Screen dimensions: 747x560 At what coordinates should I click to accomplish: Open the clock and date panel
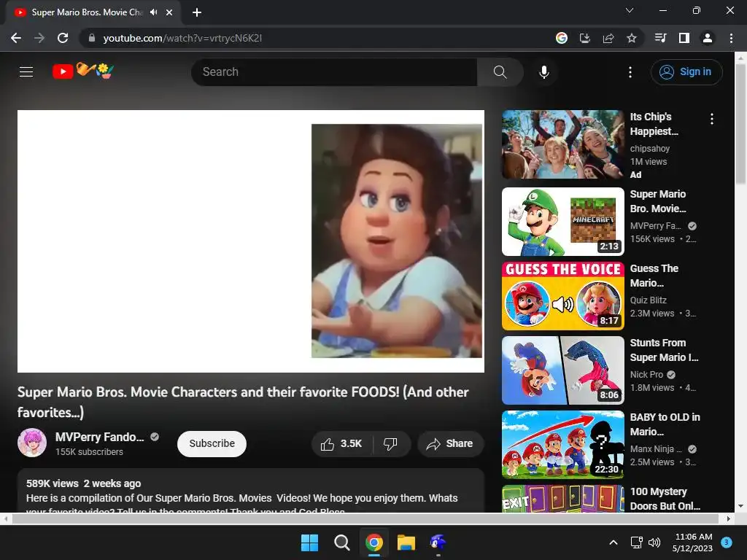tap(693, 542)
